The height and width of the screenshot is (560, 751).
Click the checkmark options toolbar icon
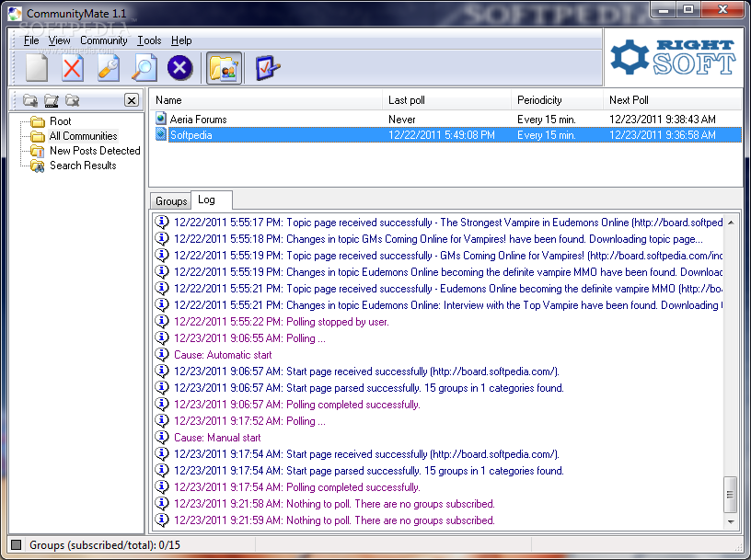[267, 68]
